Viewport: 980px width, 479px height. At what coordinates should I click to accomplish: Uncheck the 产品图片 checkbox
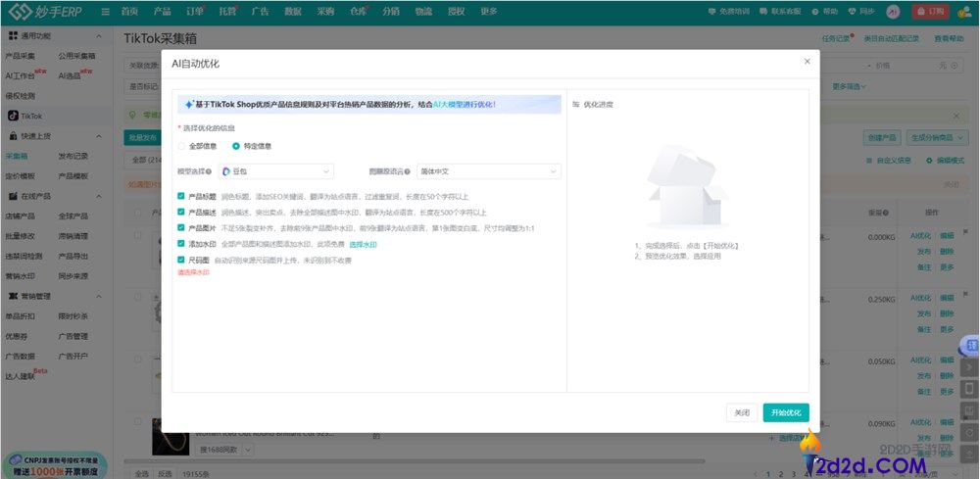click(x=181, y=228)
